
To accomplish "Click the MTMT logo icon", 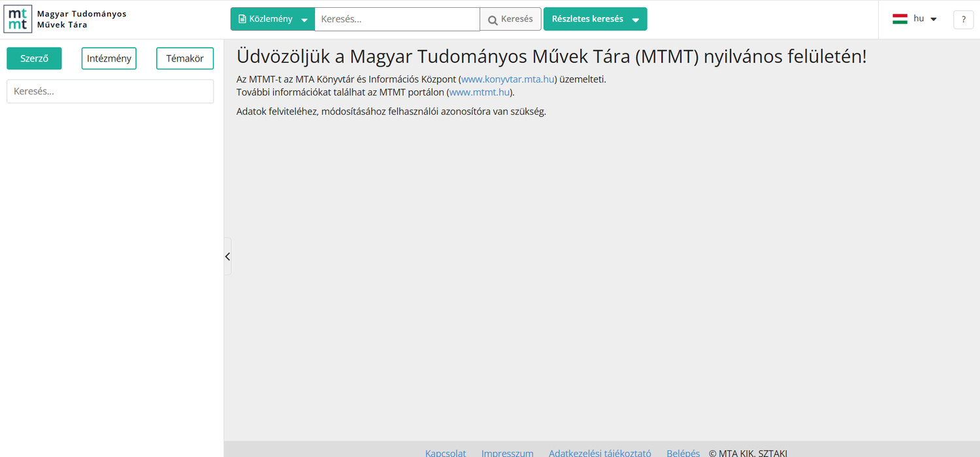I will (18, 19).
